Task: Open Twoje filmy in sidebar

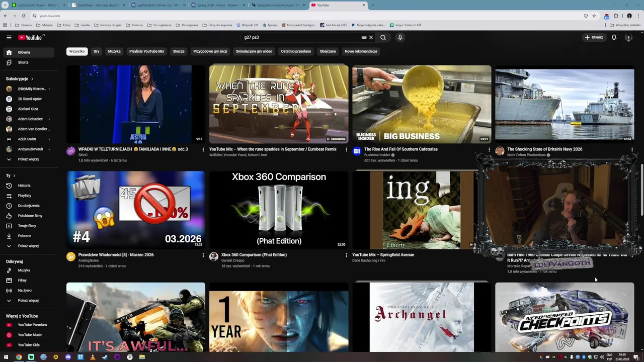Action: coord(28,226)
